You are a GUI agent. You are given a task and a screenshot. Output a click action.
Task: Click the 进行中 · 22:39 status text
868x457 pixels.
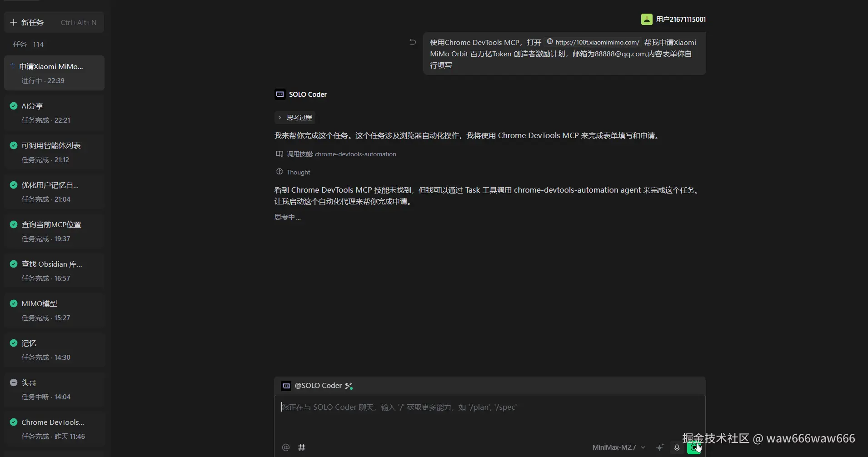[43, 80]
